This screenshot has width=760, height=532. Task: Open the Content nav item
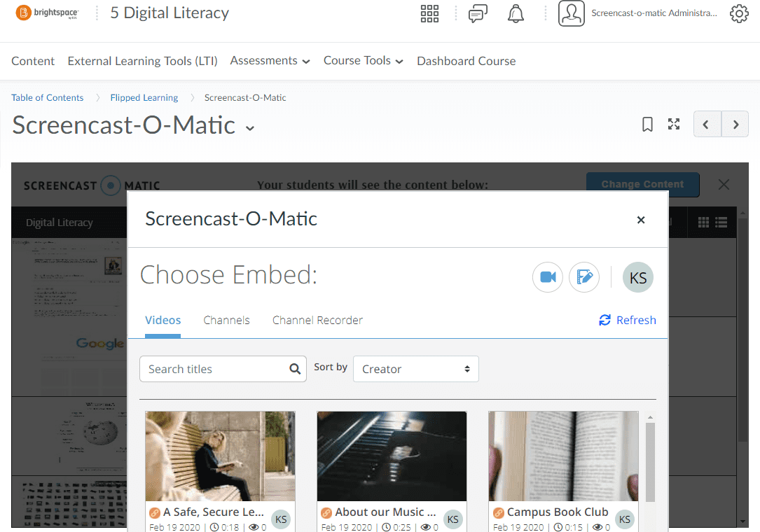pos(33,61)
